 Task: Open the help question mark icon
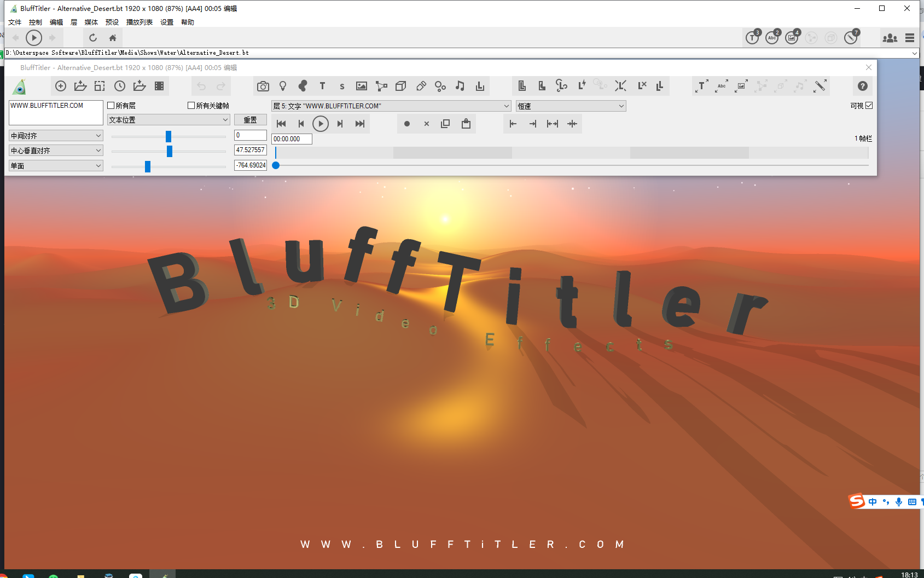coord(863,86)
